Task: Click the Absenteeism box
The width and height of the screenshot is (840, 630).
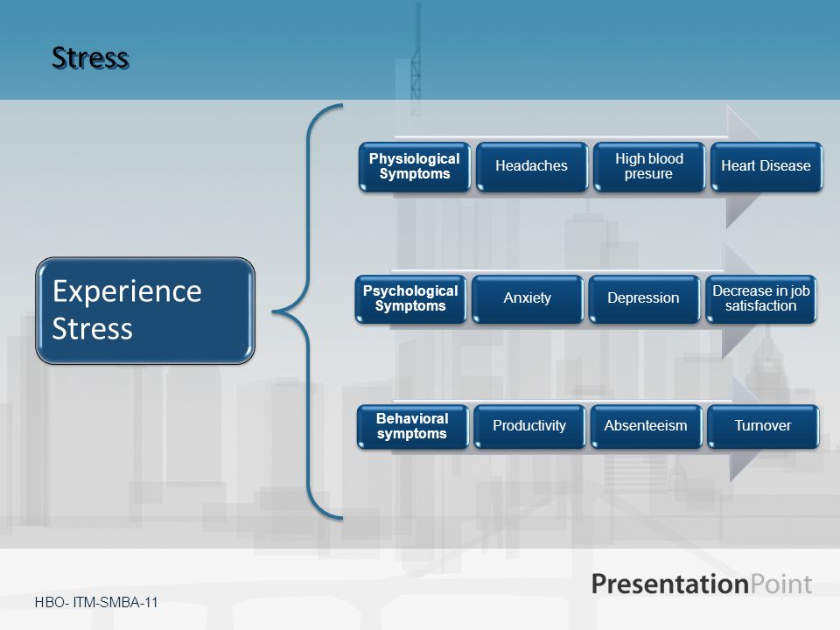Action: click(x=646, y=426)
